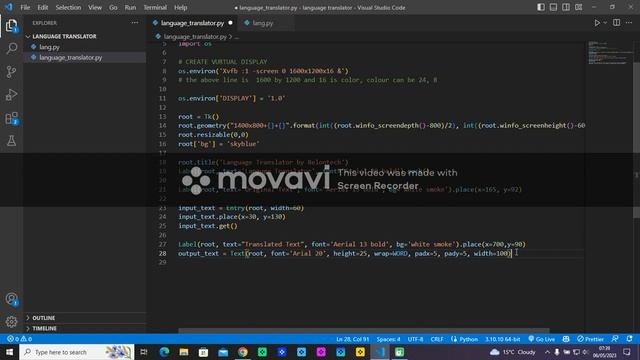
Task: Open the Terminal menu
Action: (155, 7)
